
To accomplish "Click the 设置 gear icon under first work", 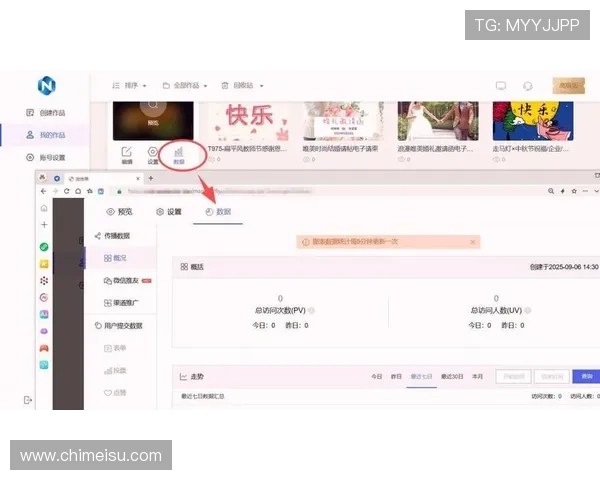I will 153,155.
